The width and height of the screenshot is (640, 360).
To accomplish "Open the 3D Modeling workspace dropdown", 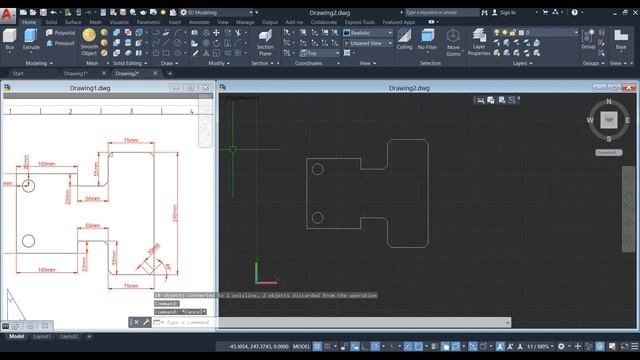I will coord(218,13).
